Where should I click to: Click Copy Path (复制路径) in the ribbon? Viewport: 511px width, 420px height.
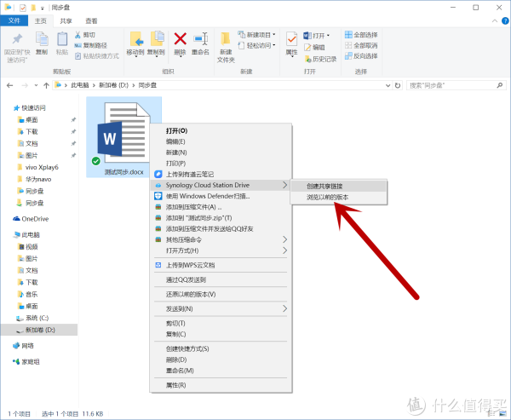click(91, 45)
